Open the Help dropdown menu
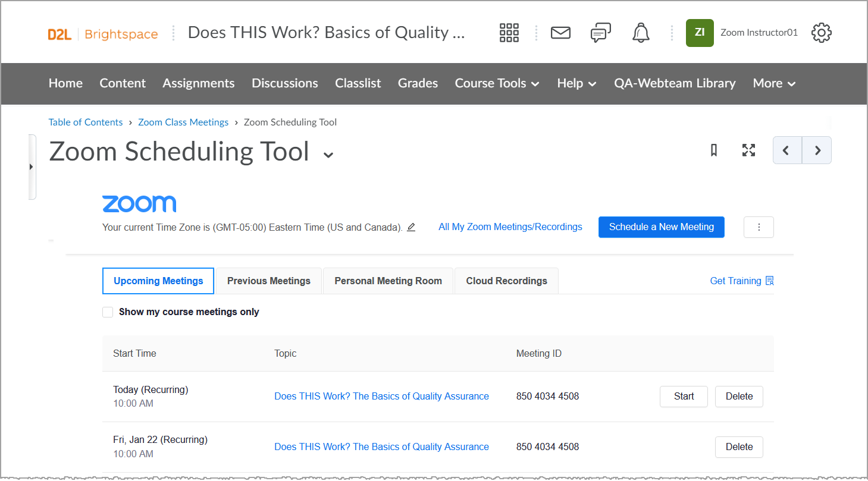Viewport: 868px width, 481px height. [576, 83]
